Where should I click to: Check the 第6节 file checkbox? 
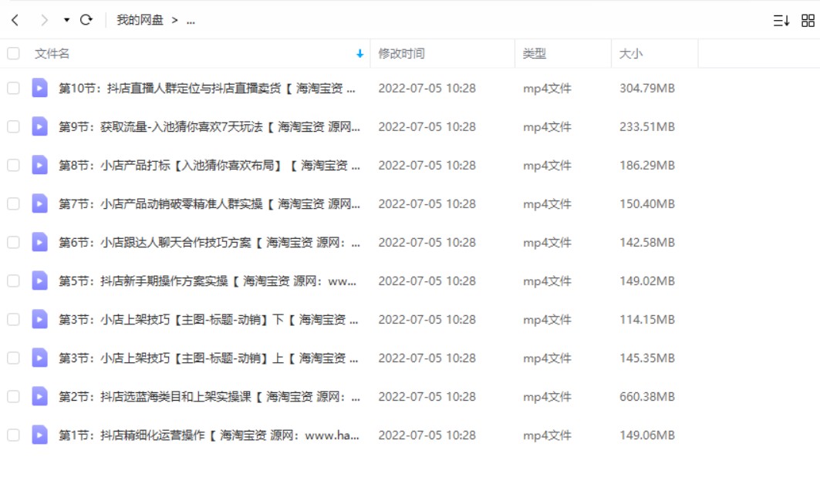coord(14,242)
